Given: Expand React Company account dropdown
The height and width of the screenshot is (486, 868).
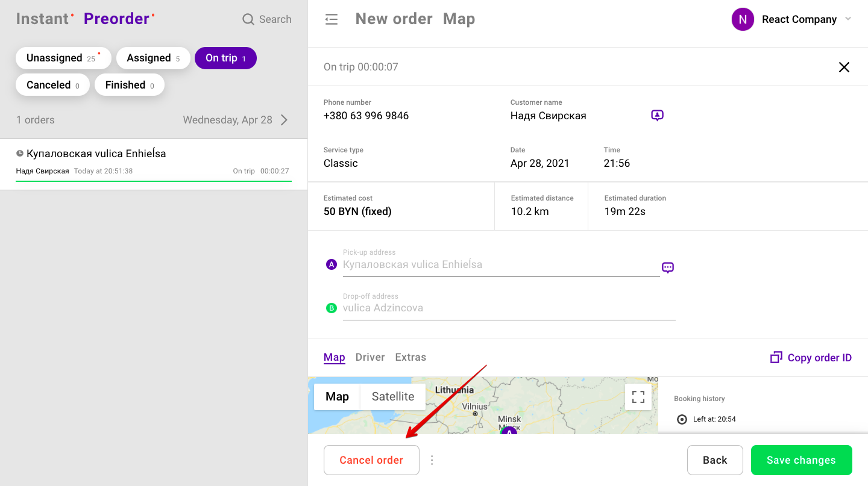Looking at the screenshot, I should point(848,19).
